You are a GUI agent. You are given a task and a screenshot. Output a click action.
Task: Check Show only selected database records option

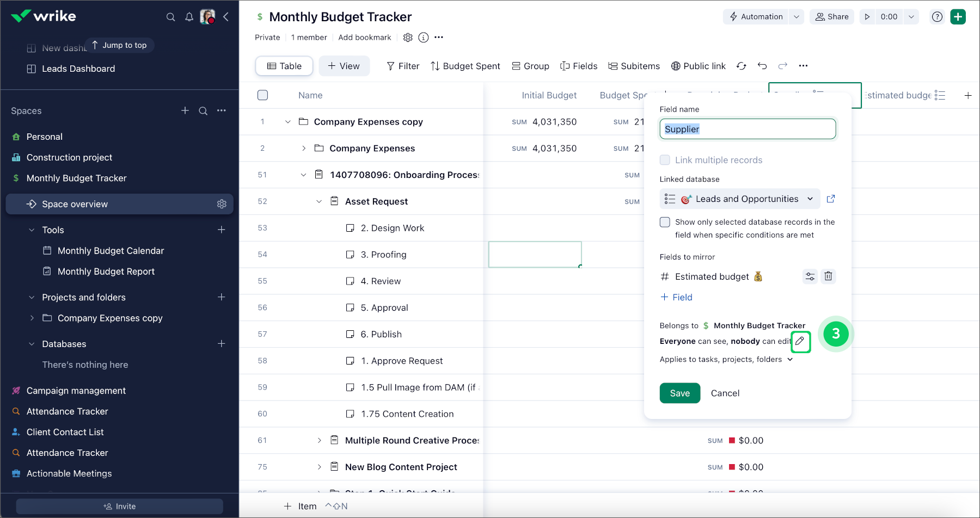665,222
